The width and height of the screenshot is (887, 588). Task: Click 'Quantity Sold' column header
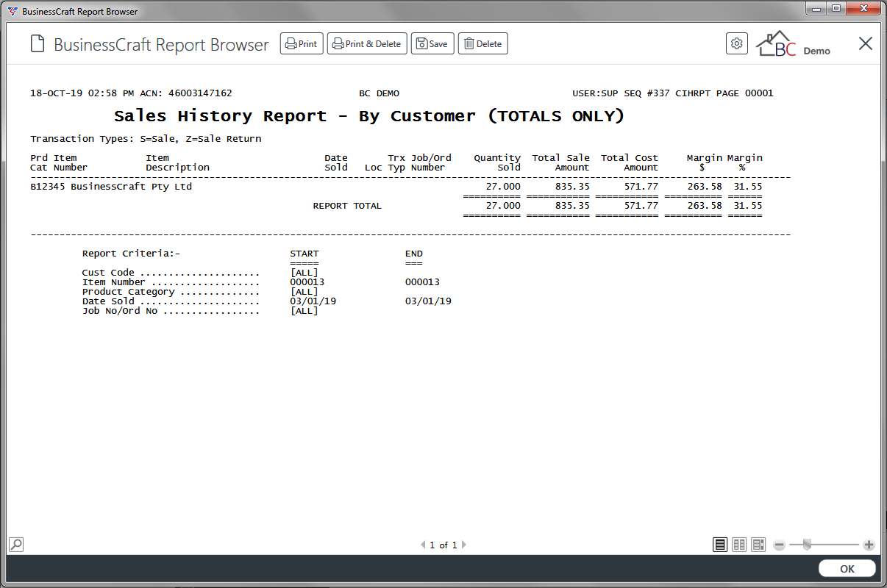497,162
